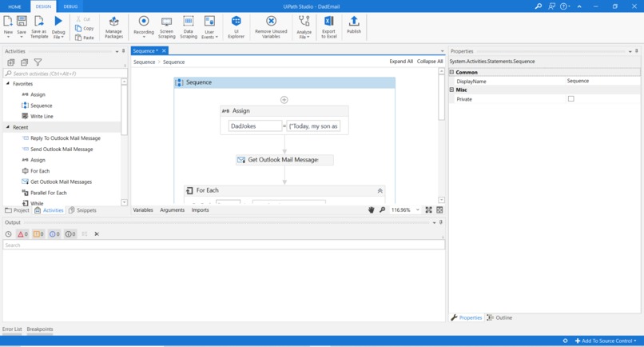
Task: Collapse the ribbon with the up chevron
Action: coord(579,6)
